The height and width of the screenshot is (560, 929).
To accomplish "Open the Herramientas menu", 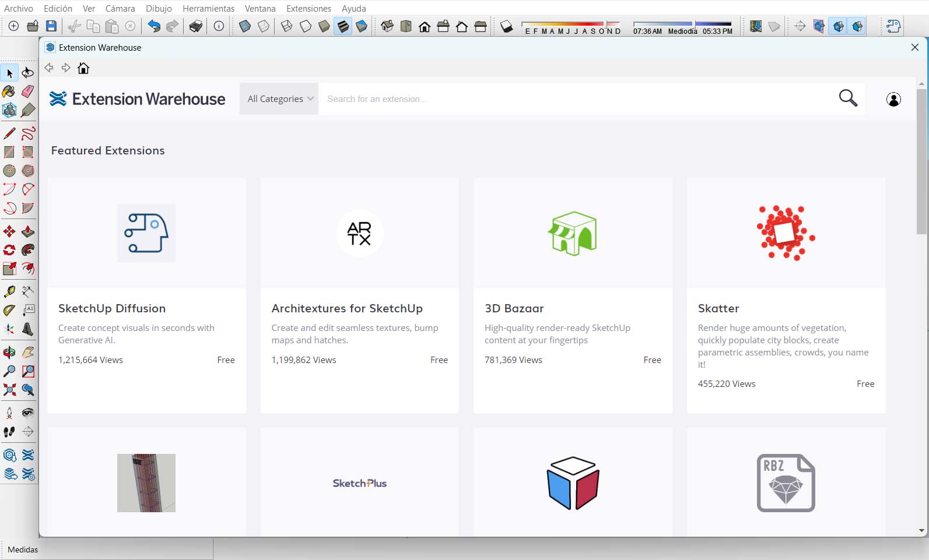I will (208, 8).
